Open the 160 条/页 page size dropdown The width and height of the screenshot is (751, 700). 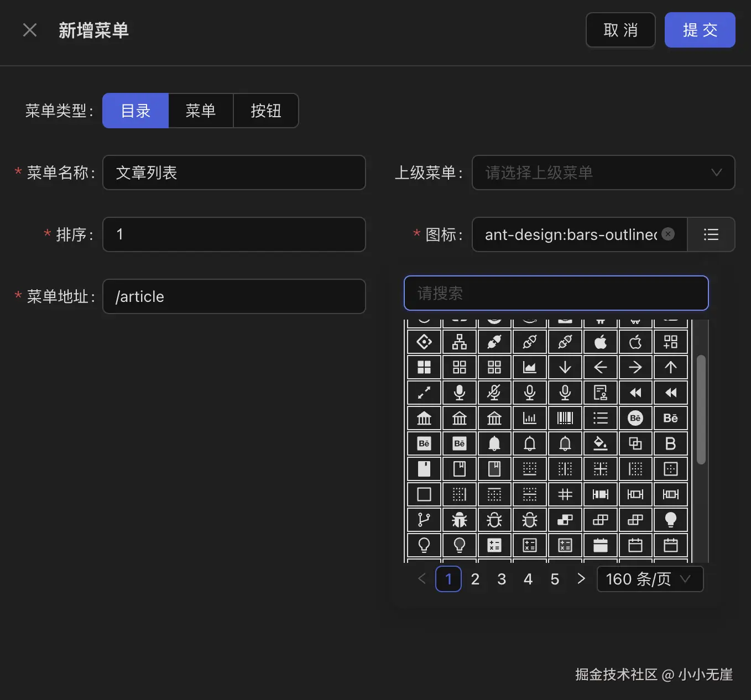(x=650, y=579)
